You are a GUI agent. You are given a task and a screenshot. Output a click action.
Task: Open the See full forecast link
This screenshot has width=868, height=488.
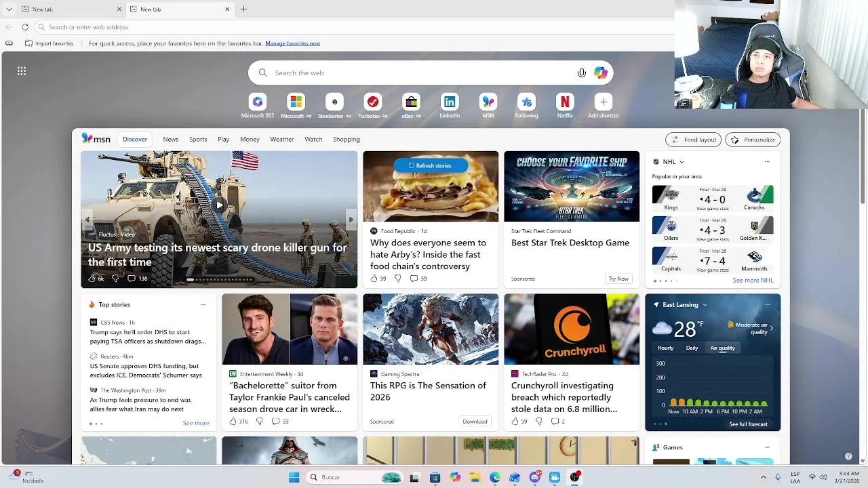click(748, 424)
